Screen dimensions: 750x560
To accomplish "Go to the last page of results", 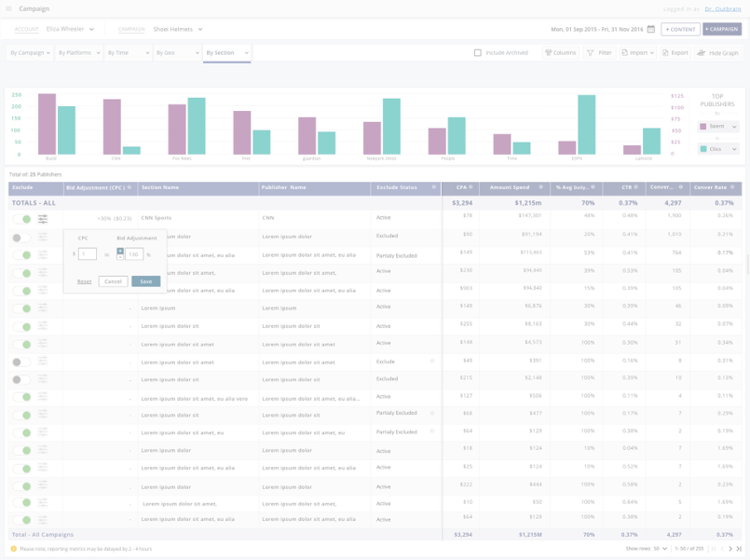I will point(739,549).
